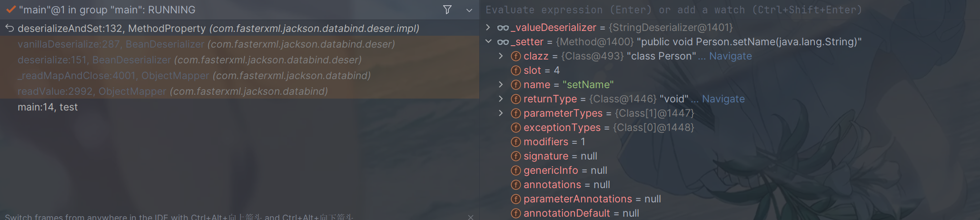Click the field icon beside clazz
This screenshot has height=220, width=980.
coord(515,56)
